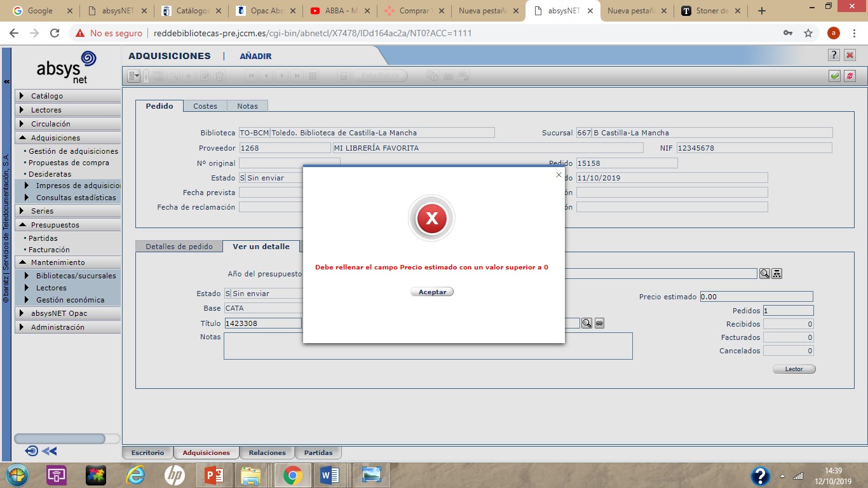
Task: Click the red cancel icon in toolbar
Action: click(850, 76)
